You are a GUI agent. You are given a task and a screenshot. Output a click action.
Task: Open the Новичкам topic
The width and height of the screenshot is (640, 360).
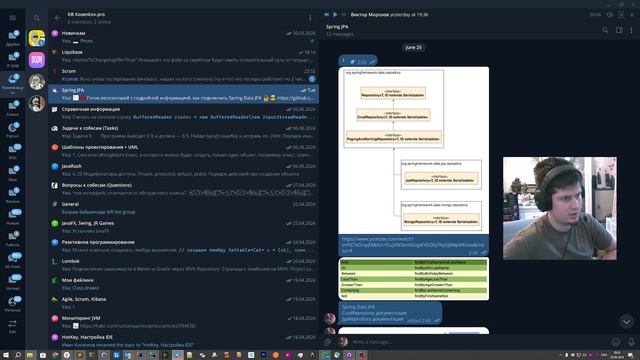[x=184, y=37]
